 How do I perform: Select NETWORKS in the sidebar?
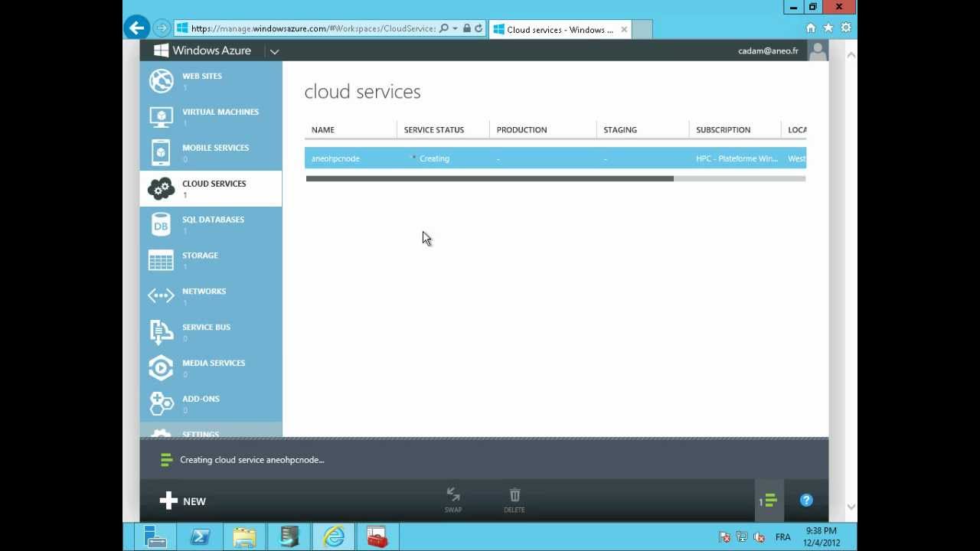pos(204,292)
